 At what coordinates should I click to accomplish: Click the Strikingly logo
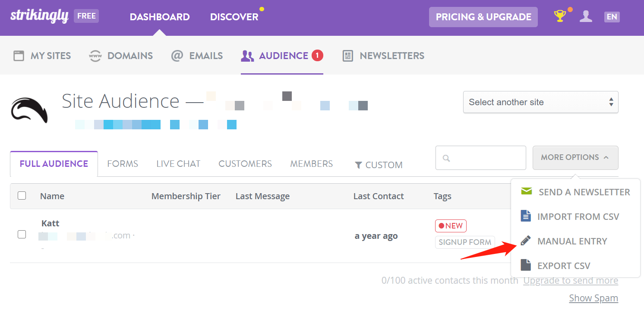[x=39, y=16]
